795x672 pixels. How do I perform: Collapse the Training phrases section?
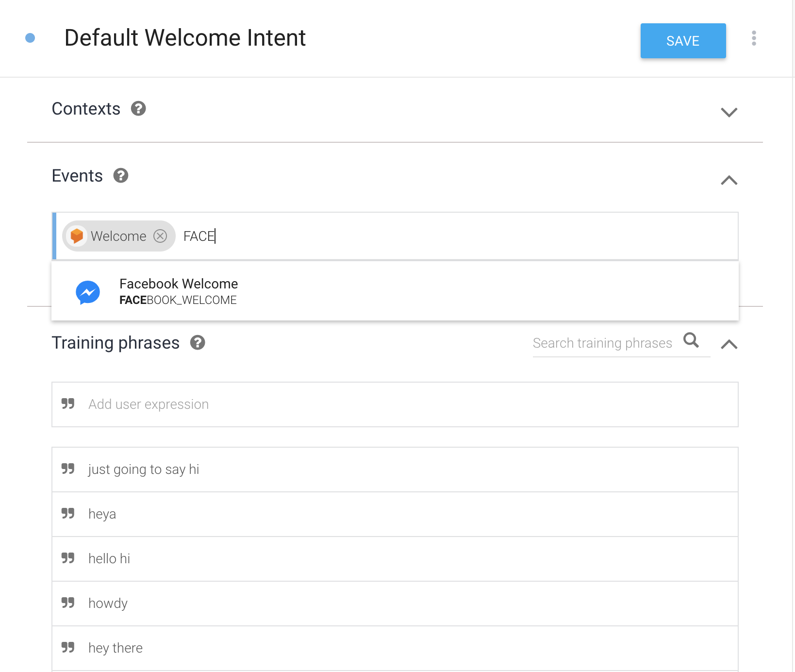(729, 344)
